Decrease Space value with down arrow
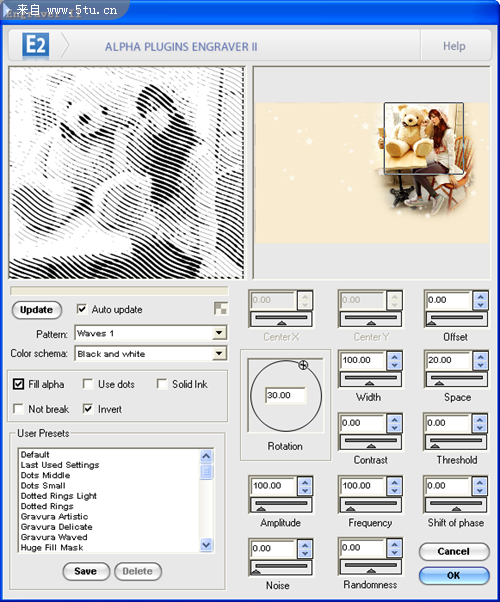This screenshot has width=500, height=602. (480, 365)
